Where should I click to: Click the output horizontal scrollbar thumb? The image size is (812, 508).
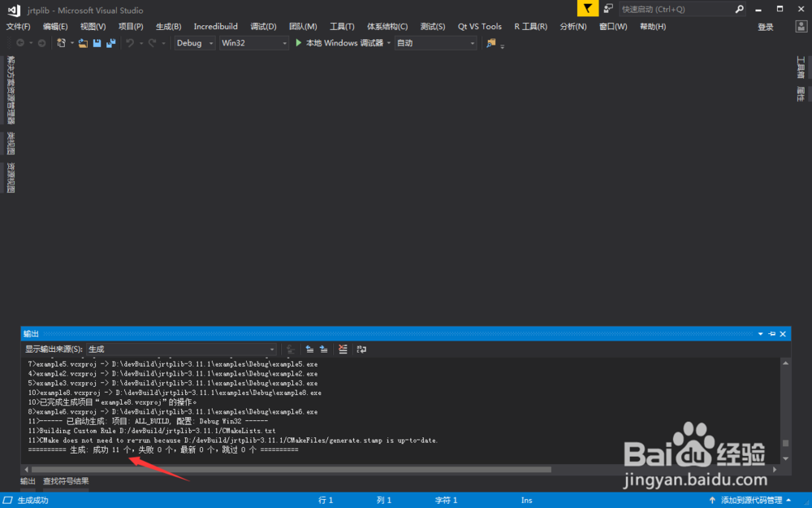coord(291,470)
